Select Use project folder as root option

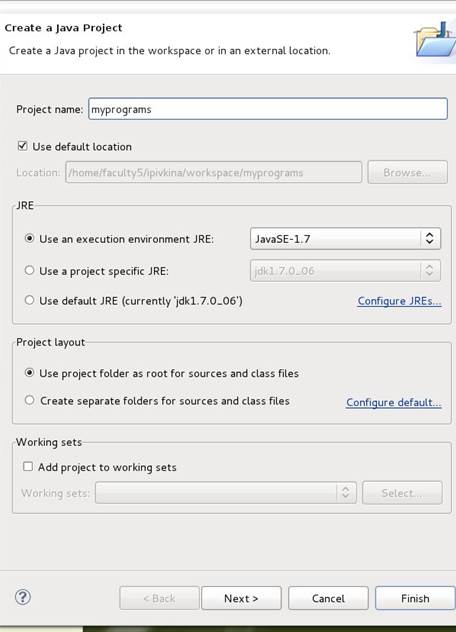(x=29, y=373)
